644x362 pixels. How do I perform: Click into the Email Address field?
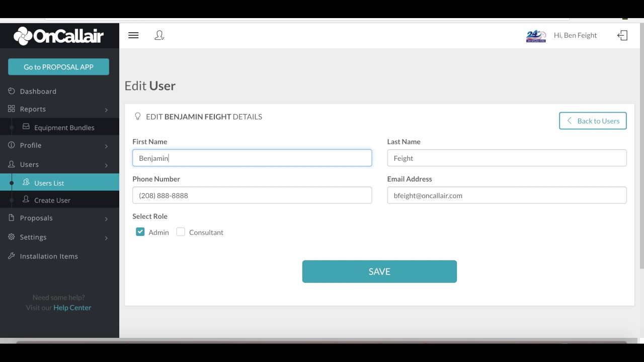pyautogui.click(x=507, y=195)
